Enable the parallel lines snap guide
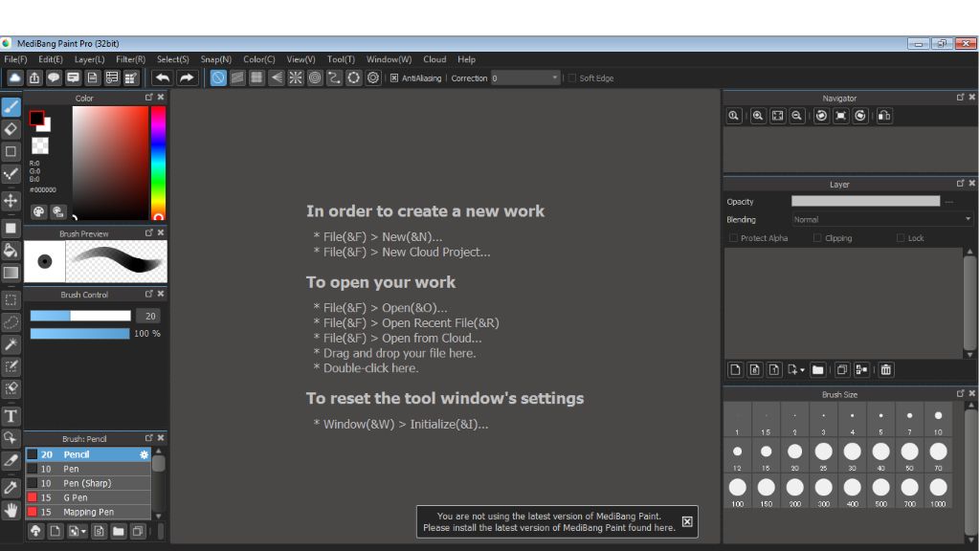This screenshot has width=980, height=551. point(237,78)
